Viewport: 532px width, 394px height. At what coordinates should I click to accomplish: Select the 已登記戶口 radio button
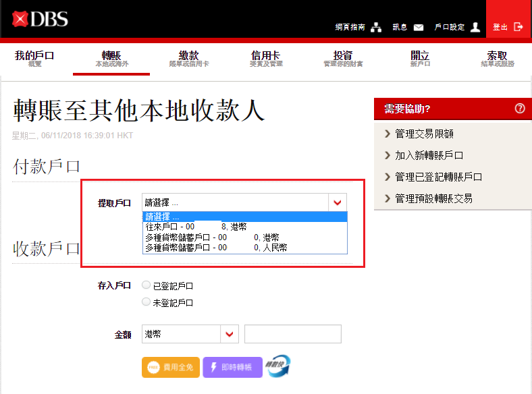(x=147, y=285)
